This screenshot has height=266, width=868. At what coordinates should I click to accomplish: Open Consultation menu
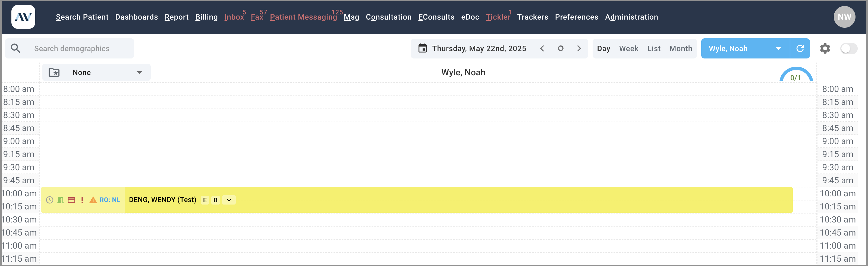pyautogui.click(x=389, y=17)
